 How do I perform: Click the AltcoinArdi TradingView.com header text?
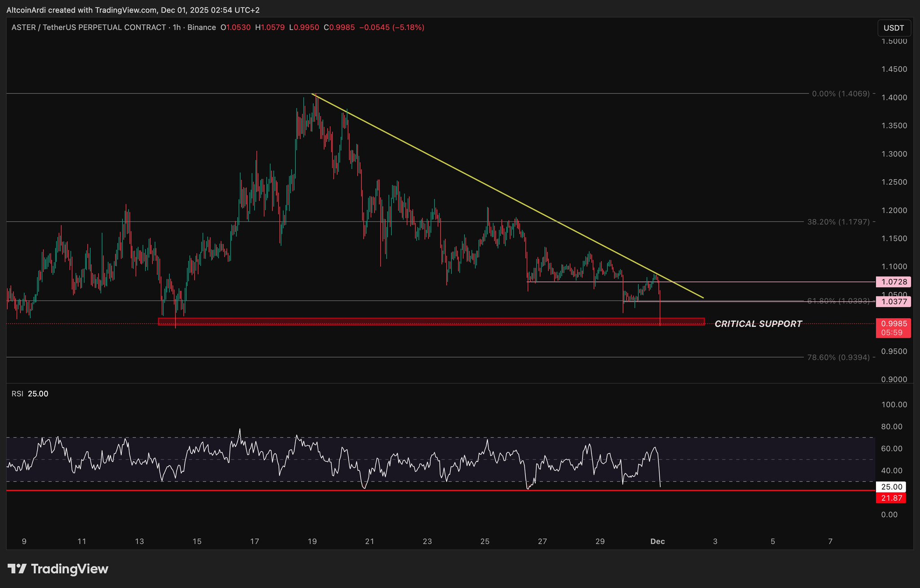click(133, 10)
